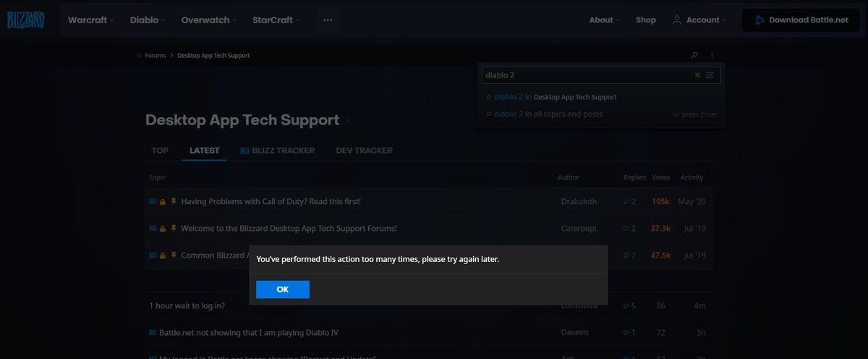Switch to the LATEST tab

pyautogui.click(x=205, y=151)
